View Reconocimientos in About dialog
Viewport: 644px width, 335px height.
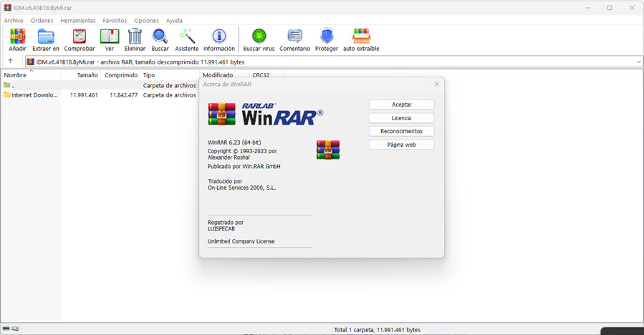(x=401, y=131)
